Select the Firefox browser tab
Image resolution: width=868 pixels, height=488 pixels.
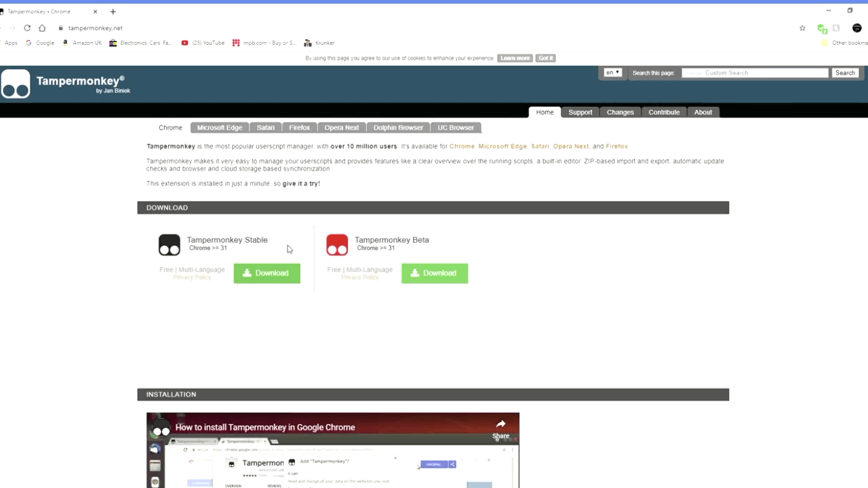pos(299,127)
